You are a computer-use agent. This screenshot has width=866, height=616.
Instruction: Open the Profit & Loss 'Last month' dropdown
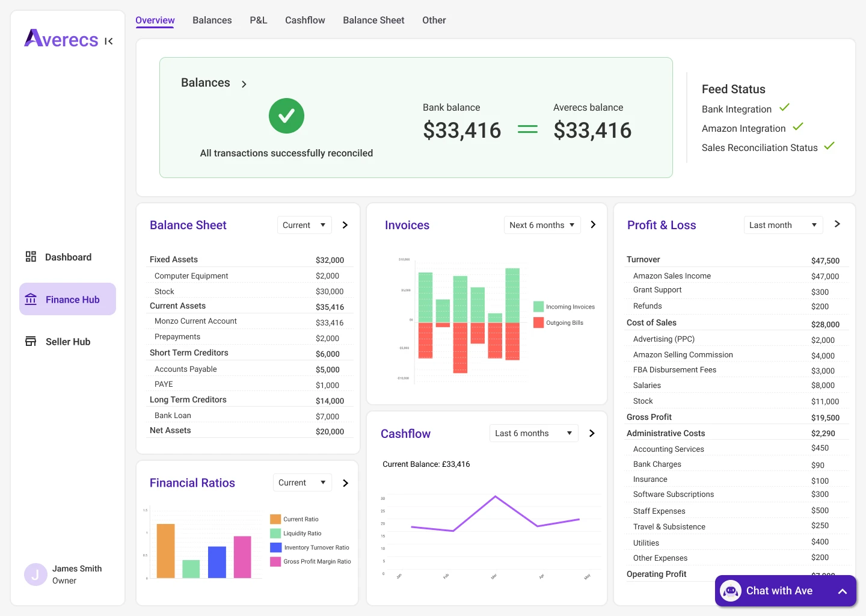[783, 225]
